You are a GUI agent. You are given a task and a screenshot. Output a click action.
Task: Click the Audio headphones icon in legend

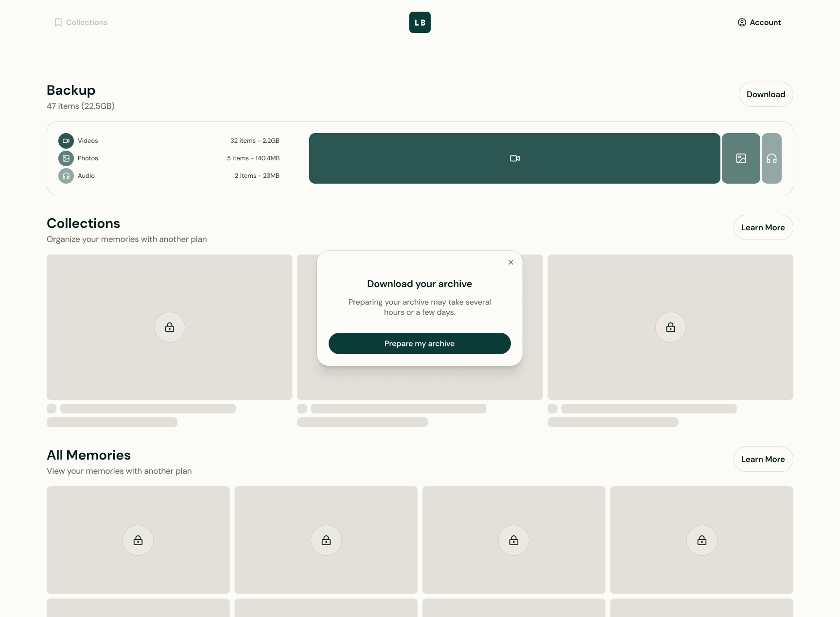[x=66, y=176]
